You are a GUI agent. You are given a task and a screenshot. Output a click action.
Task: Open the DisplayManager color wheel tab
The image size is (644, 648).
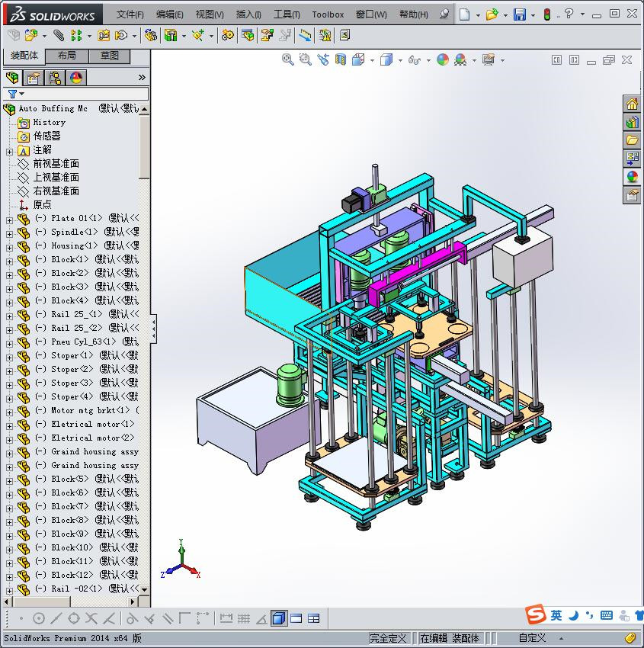76,77
